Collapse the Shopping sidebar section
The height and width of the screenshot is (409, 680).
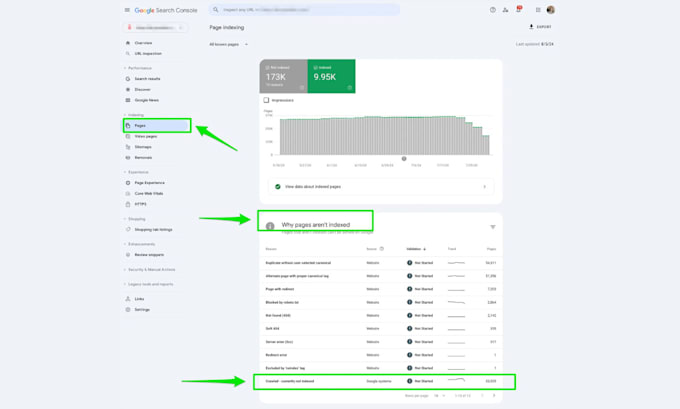pyautogui.click(x=135, y=219)
